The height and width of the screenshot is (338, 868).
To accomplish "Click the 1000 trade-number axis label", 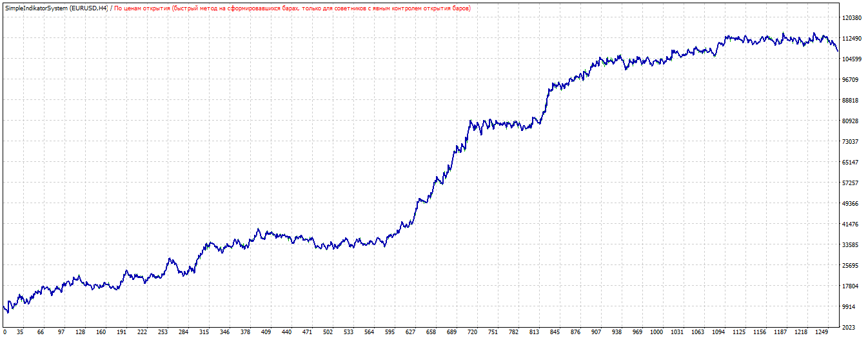I will click(656, 333).
